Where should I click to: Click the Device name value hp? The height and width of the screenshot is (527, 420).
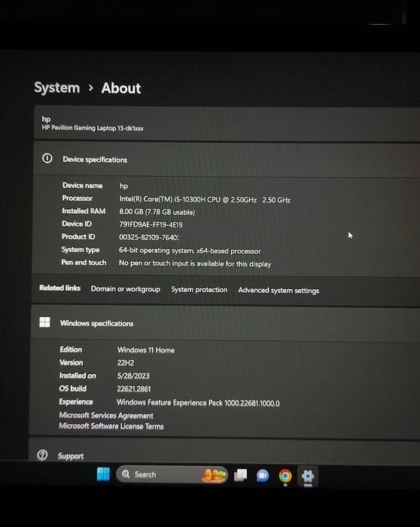coord(123,186)
